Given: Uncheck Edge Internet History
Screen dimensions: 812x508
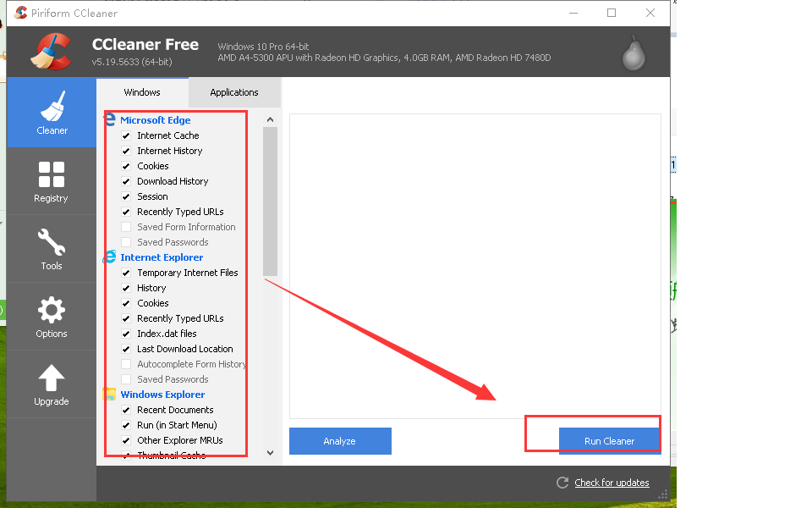Looking at the screenshot, I should pos(126,151).
